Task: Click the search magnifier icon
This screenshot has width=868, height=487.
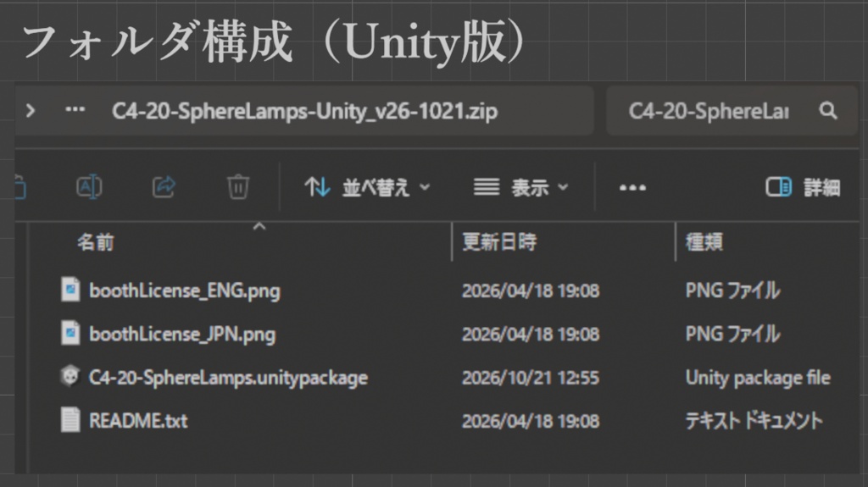Action: (828, 111)
